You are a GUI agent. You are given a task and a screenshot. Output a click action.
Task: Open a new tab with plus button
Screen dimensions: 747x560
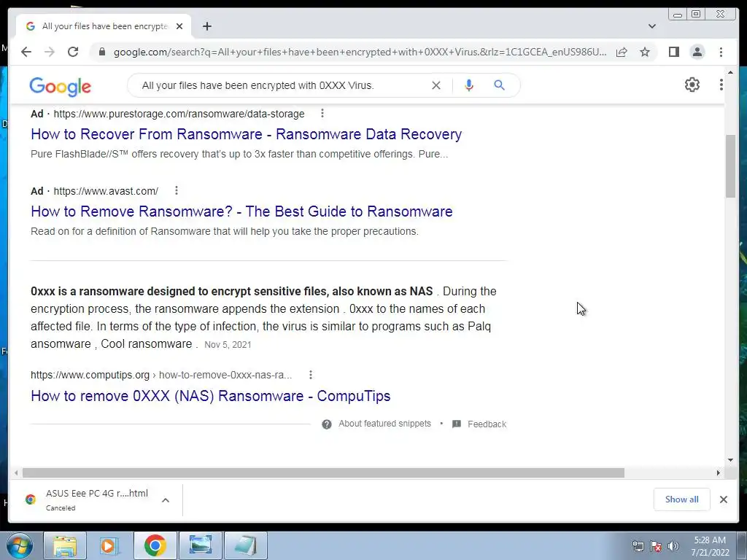tap(206, 26)
